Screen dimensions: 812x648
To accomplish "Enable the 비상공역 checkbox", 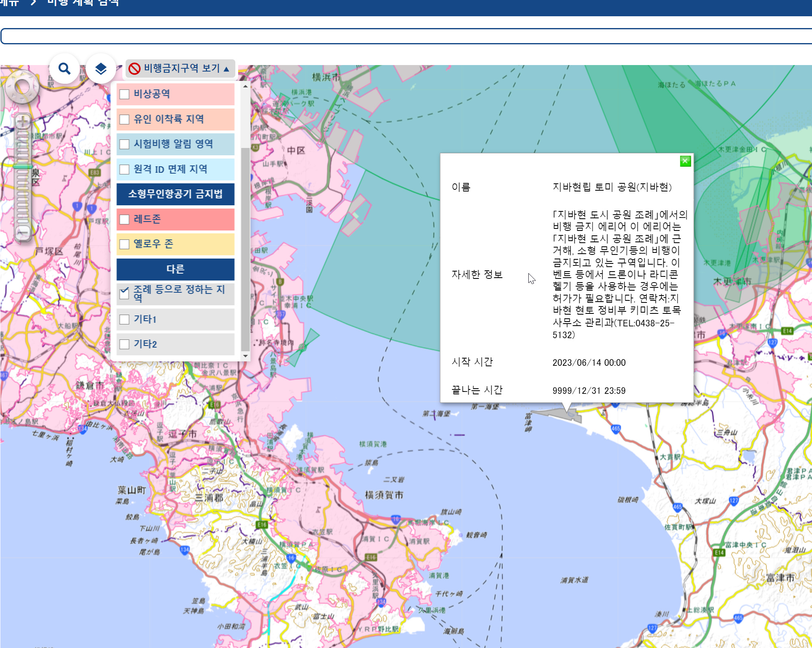I will click(124, 94).
